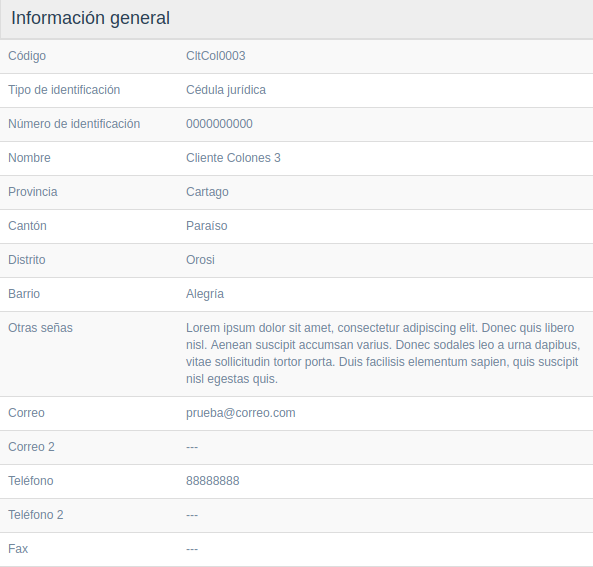Click the 'Correo 2' label
Image resolution: width=593 pixels, height=567 pixels.
[31, 447]
